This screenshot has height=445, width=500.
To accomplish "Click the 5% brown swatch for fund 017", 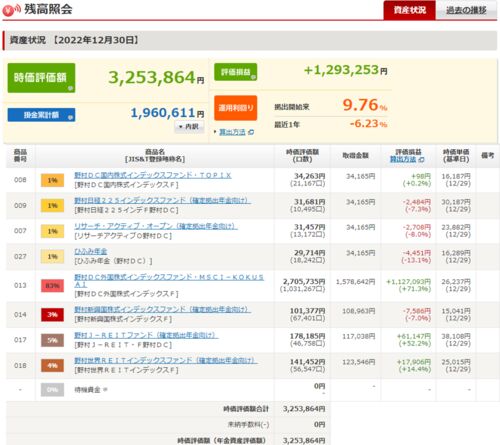I will tap(52, 340).
